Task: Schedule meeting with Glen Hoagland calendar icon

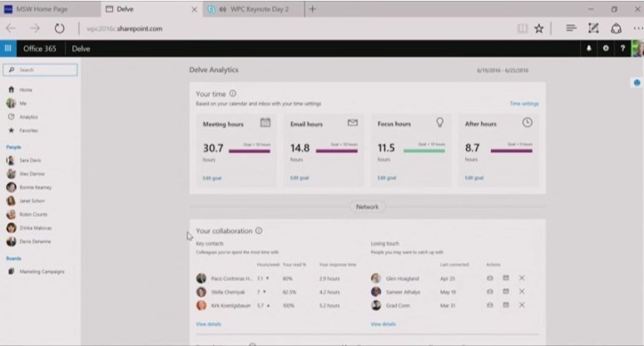Action: 506,279
